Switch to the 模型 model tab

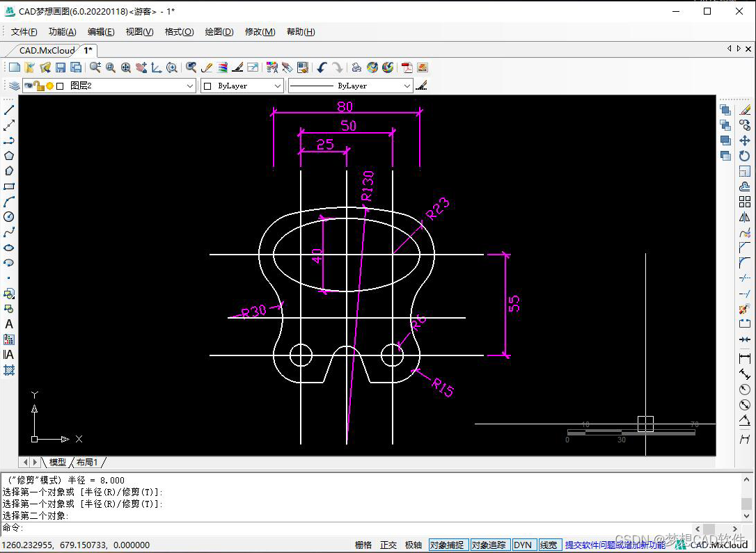pos(57,462)
